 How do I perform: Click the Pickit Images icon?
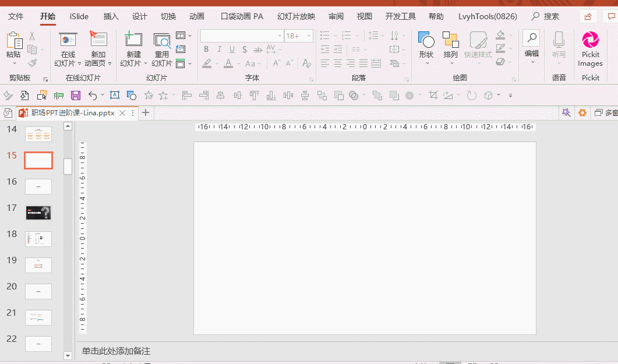590,40
